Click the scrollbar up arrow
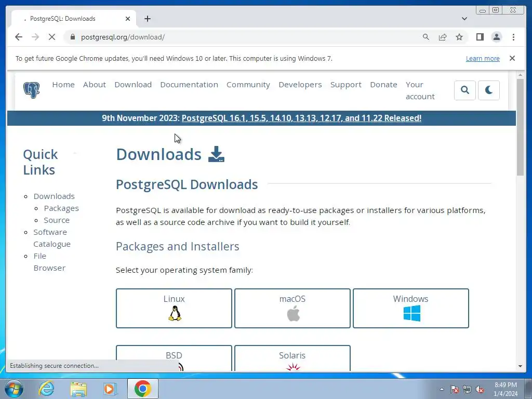 pos(520,75)
